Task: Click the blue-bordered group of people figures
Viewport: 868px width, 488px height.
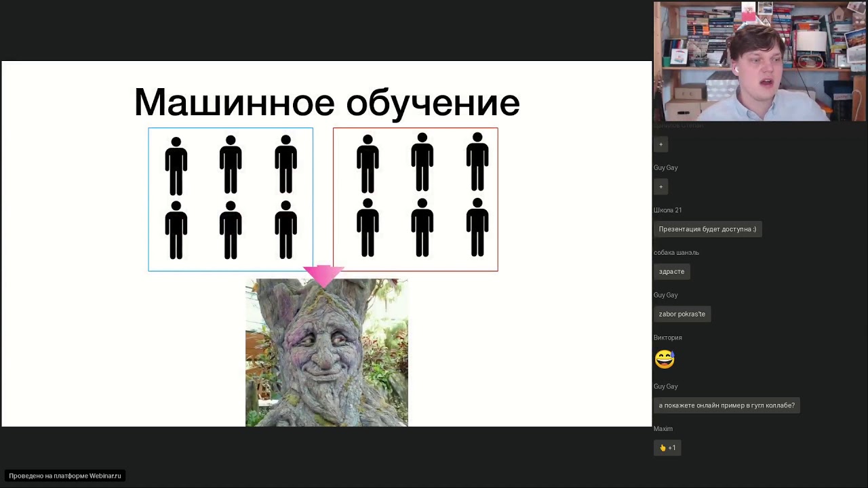Action: (231, 199)
